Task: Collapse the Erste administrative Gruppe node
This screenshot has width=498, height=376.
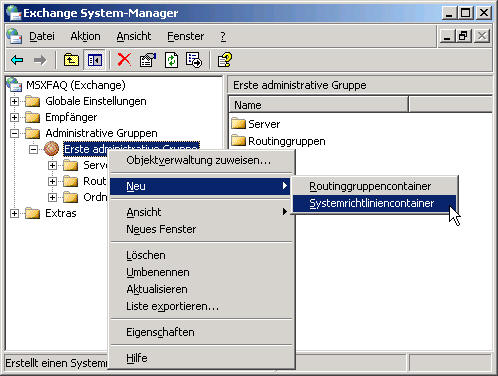Action: [x=33, y=149]
